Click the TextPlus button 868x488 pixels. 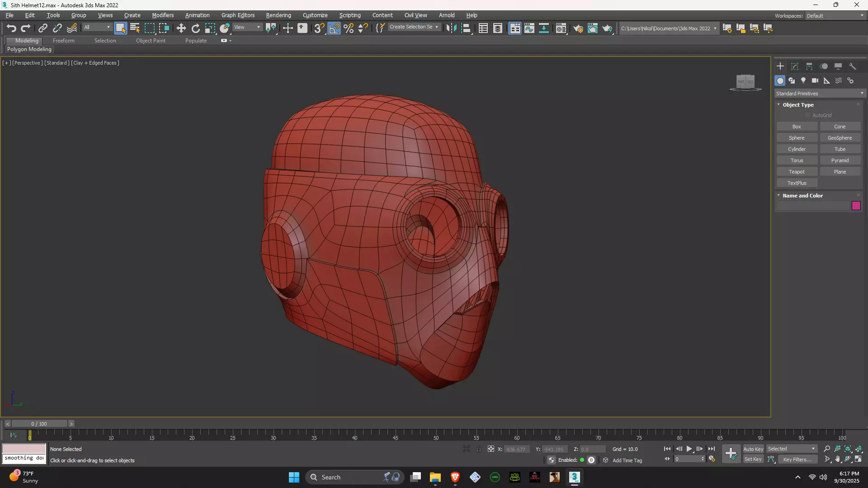pyautogui.click(x=797, y=183)
